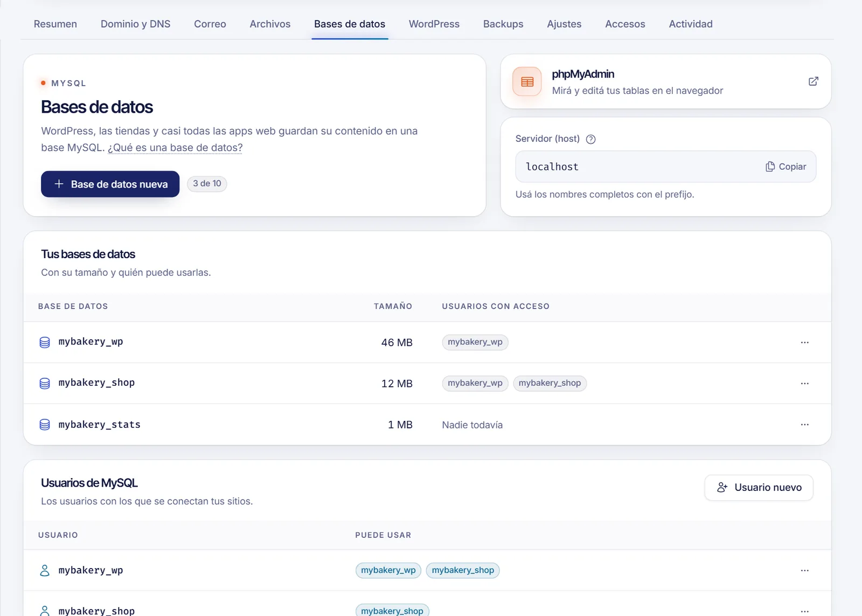The image size is (862, 616).
Task: Open options menu for mybakery_wp database
Action: pos(804,342)
